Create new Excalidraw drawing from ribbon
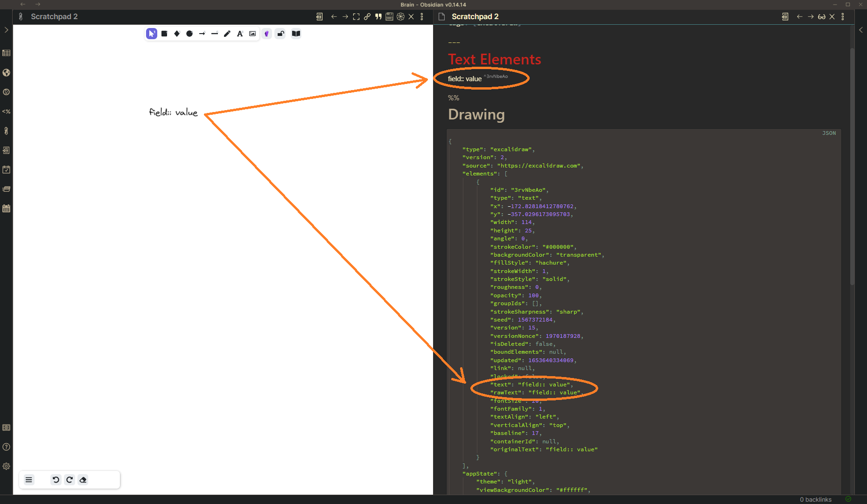 [6, 131]
